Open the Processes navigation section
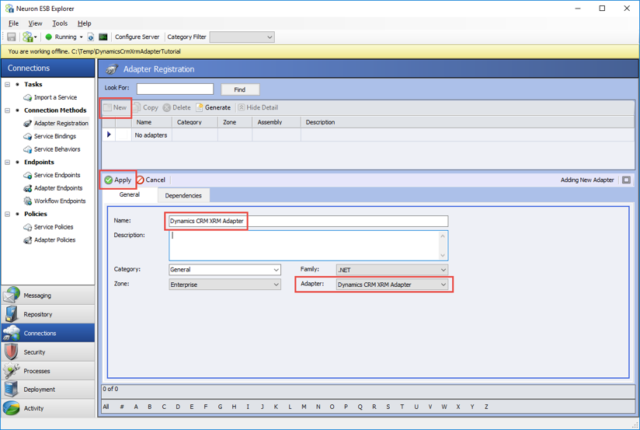The width and height of the screenshot is (640, 430). [x=48, y=370]
